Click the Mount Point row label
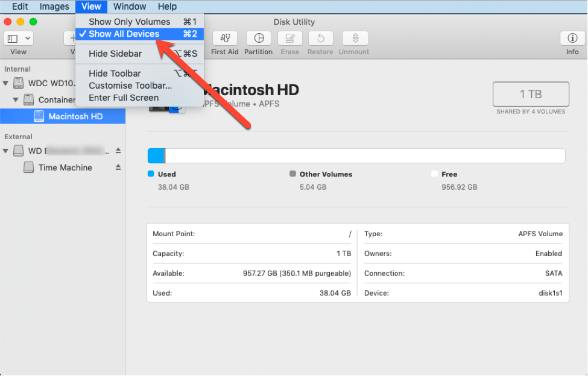The image size is (588, 376). pyautogui.click(x=174, y=234)
